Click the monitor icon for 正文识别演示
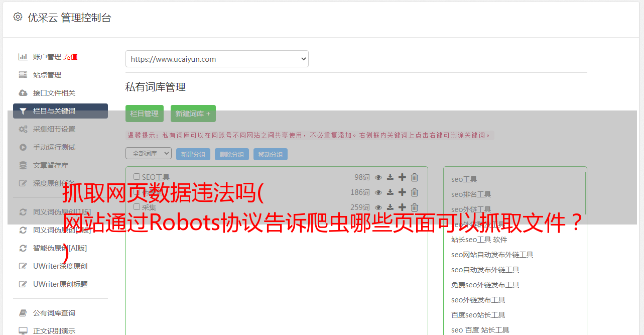The width and height of the screenshot is (644, 335). click(23, 331)
